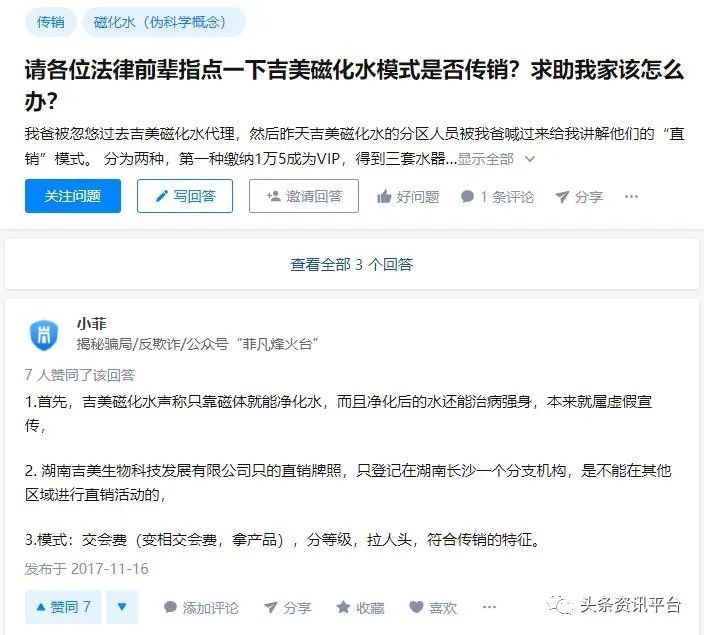The height and width of the screenshot is (635, 704).
Task: Open the answer's more options ellipsis
Action: point(489,607)
